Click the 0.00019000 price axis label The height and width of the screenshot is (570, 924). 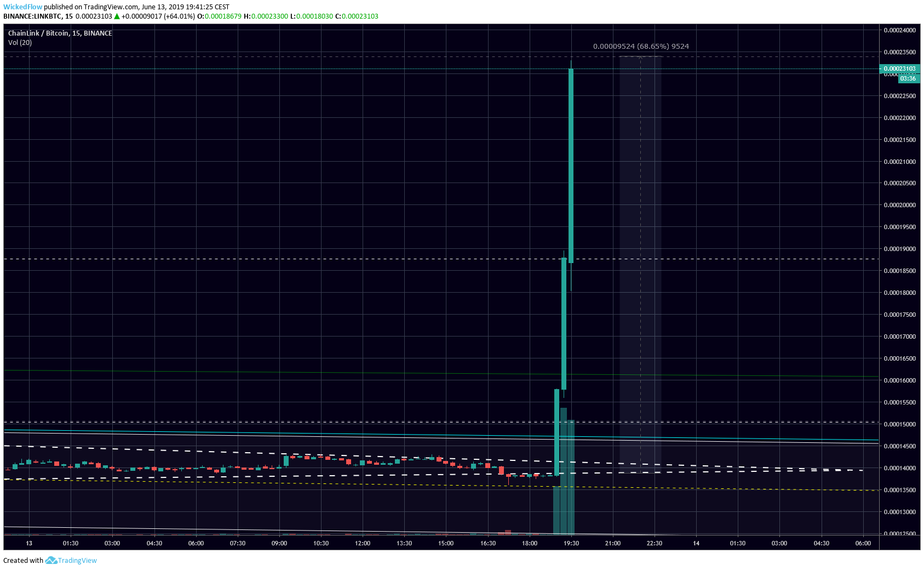(x=900, y=249)
